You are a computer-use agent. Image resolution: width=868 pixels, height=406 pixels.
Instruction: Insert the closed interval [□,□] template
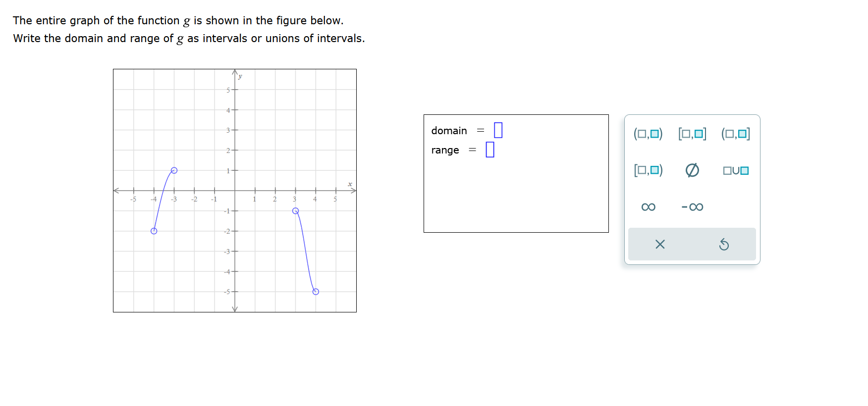coord(692,134)
